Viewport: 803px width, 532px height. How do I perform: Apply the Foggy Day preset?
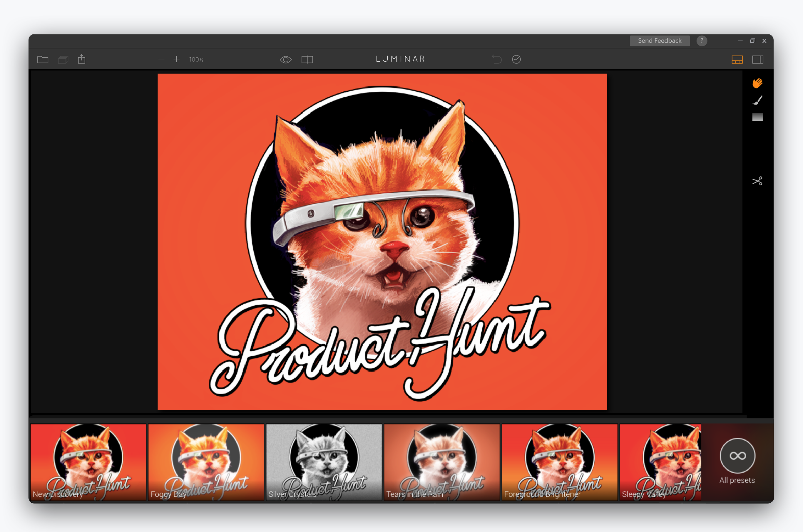[x=206, y=462]
